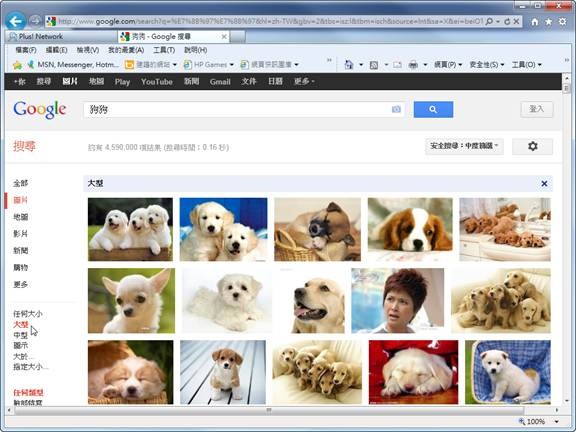Open thumbnail of chihuahua on green background
This screenshot has height=432, width=576.
[x=132, y=300]
